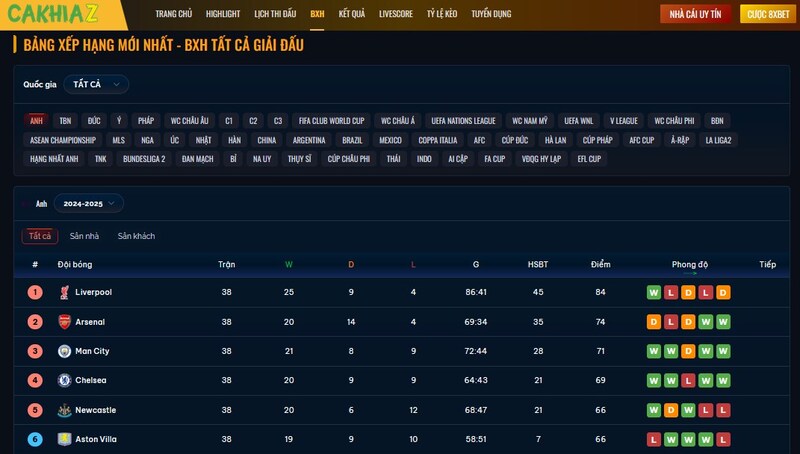Select the Bundesliga 2 filter

[144, 159]
